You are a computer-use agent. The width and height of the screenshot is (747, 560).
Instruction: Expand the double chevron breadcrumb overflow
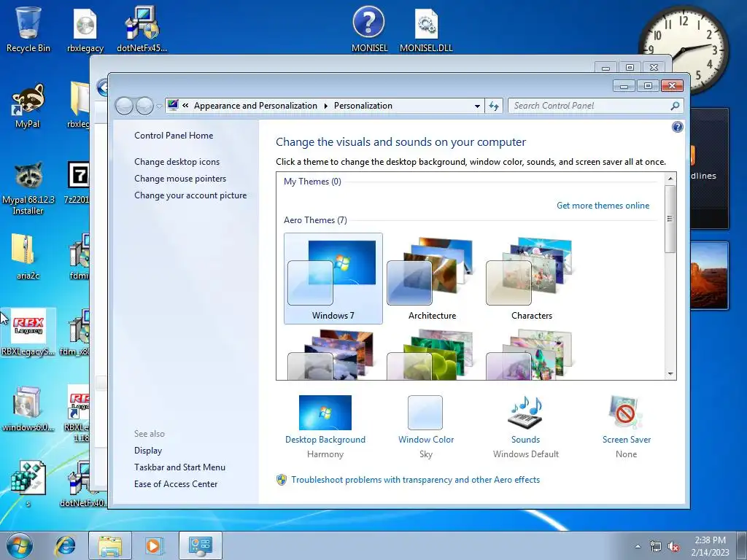click(185, 106)
